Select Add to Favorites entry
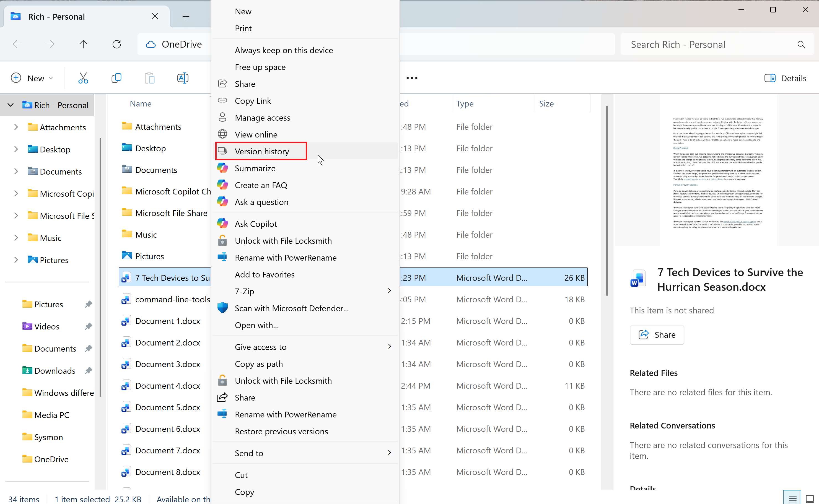This screenshot has width=819, height=504. tap(305, 274)
